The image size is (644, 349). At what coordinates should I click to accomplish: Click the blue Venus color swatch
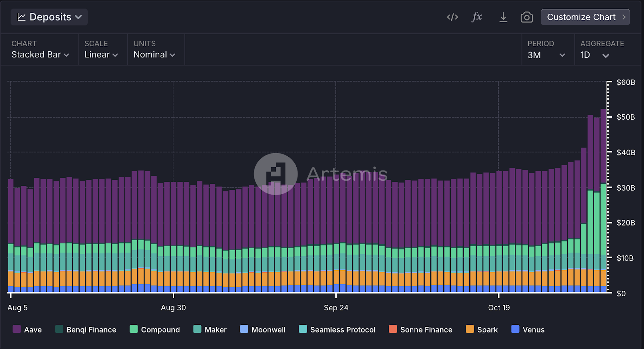(515, 329)
